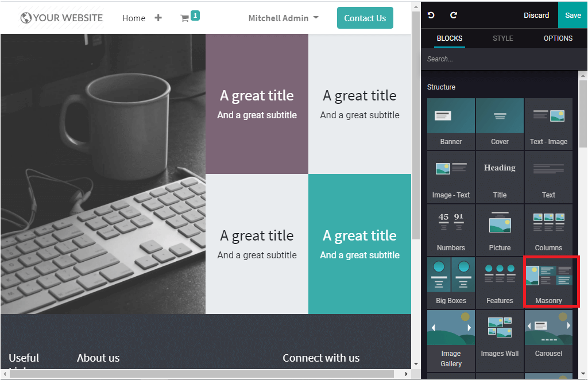Select the Columns block
The image size is (588, 380).
(x=548, y=230)
